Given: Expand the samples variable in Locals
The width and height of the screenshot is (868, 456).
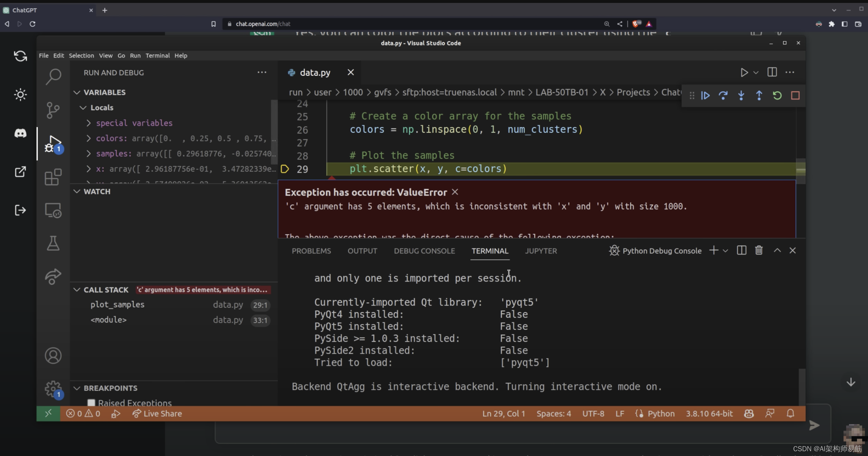Looking at the screenshot, I should tap(89, 153).
